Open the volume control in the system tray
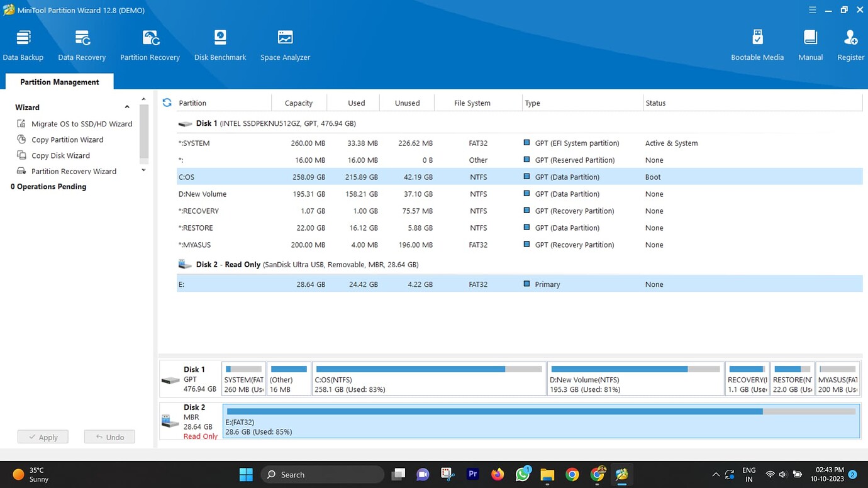The height and width of the screenshot is (488, 868). coord(783,475)
